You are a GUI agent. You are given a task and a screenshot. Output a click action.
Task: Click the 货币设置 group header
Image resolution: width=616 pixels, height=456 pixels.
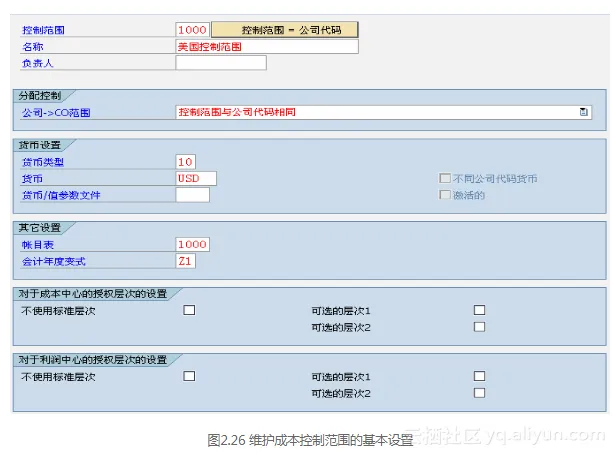tap(40, 145)
